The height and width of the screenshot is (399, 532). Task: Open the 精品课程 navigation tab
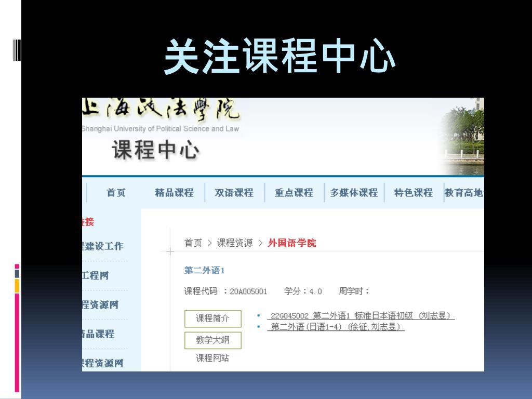point(175,193)
